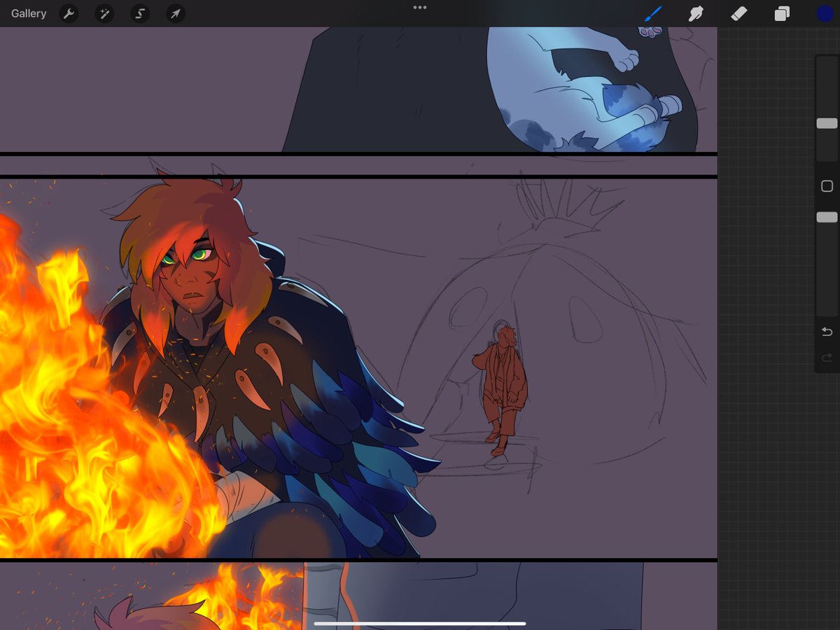Tap the iPad home indicator bar
This screenshot has width=840, height=630.
[420, 623]
